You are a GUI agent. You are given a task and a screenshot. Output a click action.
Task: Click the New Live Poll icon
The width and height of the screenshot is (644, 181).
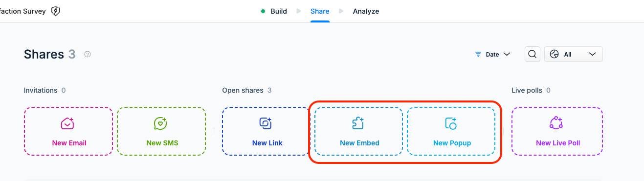tap(556, 123)
